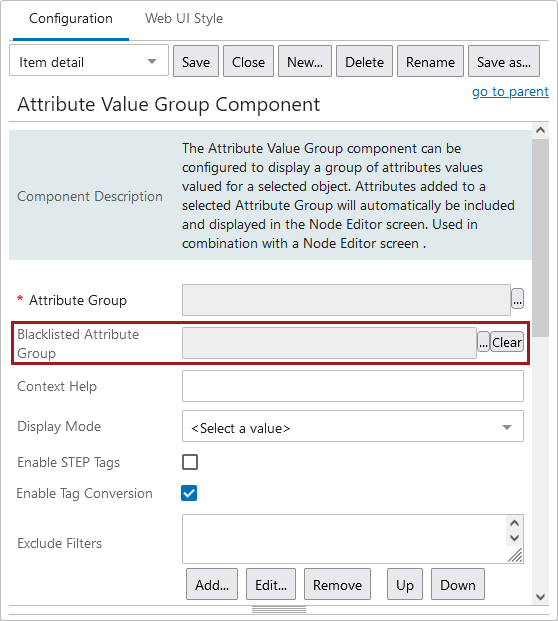Click Exclude Filters box down arrow
Screen dimensions: 558x621
514,538
